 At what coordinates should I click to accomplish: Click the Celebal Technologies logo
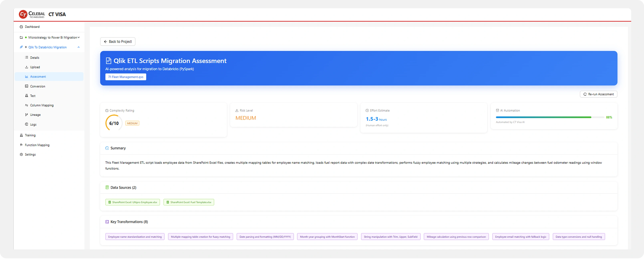click(x=32, y=14)
